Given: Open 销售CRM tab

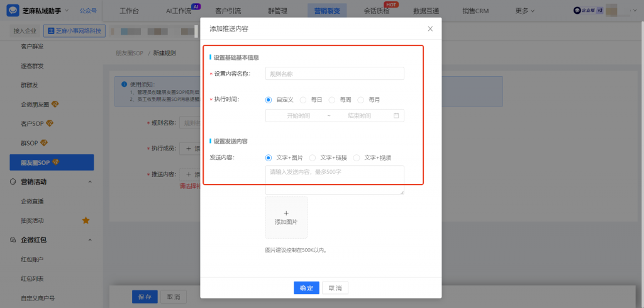Looking at the screenshot, I should coord(475,11).
